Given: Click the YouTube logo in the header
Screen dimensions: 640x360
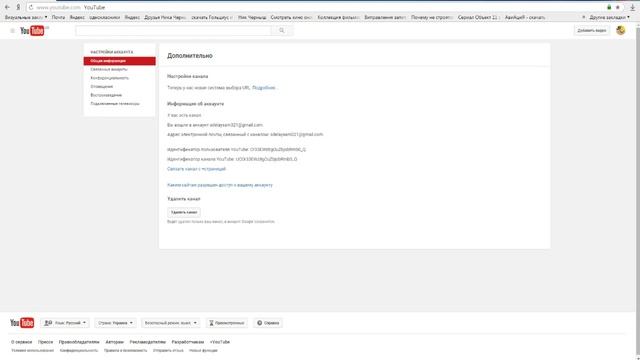Looking at the screenshot, I should tap(33, 31).
